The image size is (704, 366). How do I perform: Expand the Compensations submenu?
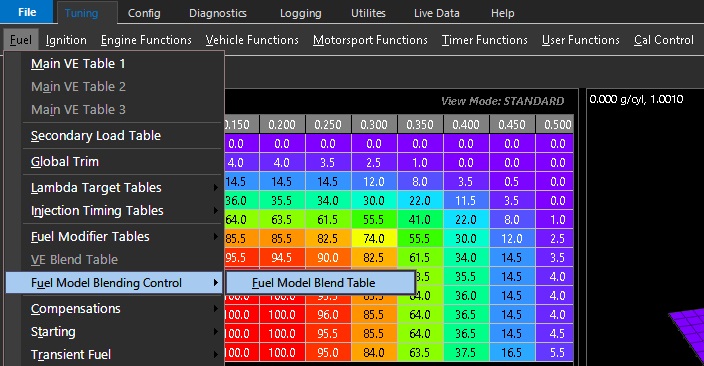point(114,309)
